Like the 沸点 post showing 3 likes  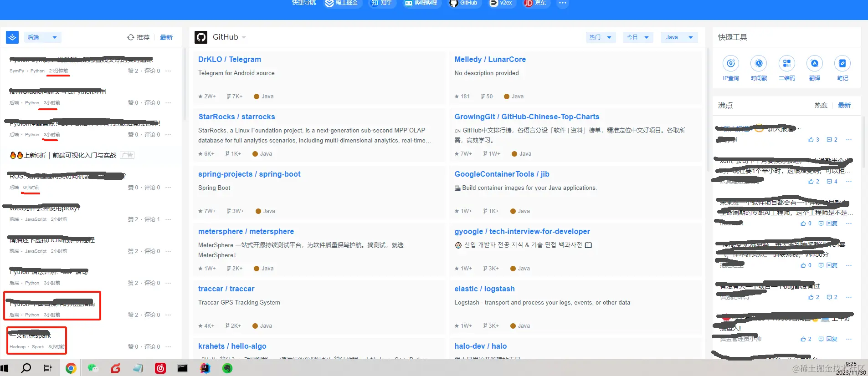pos(814,140)
